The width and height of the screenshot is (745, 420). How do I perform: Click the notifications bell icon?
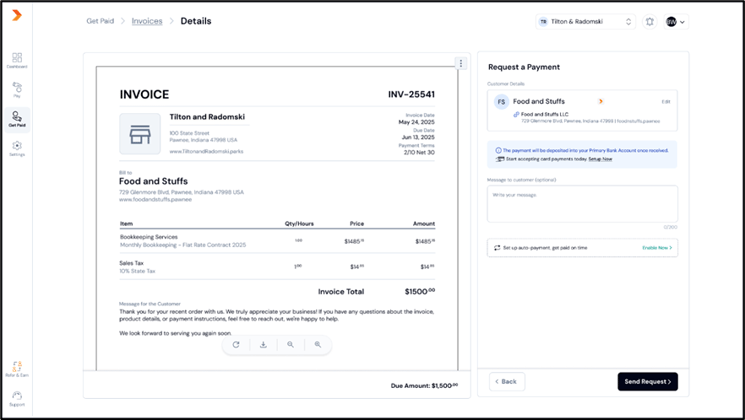point(649,21)
